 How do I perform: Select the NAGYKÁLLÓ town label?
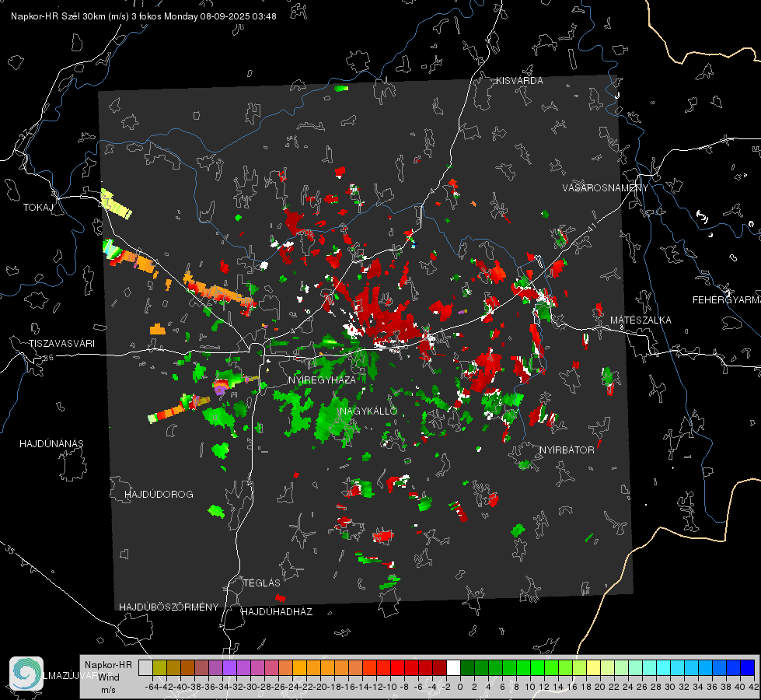pyautogui.click(x=368, y=411)
